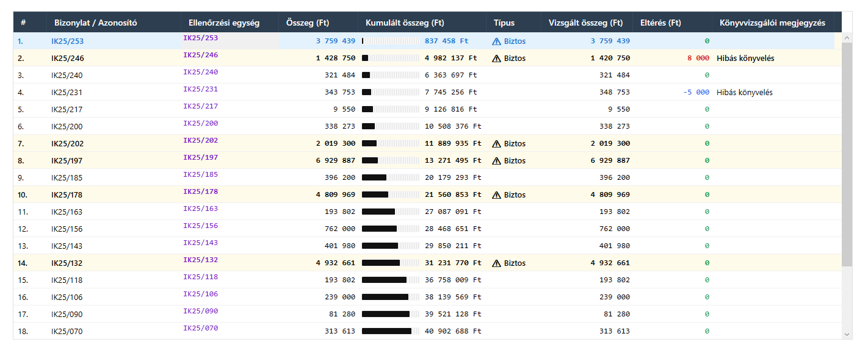Select the IK25/253 voucher in first row

67,41
